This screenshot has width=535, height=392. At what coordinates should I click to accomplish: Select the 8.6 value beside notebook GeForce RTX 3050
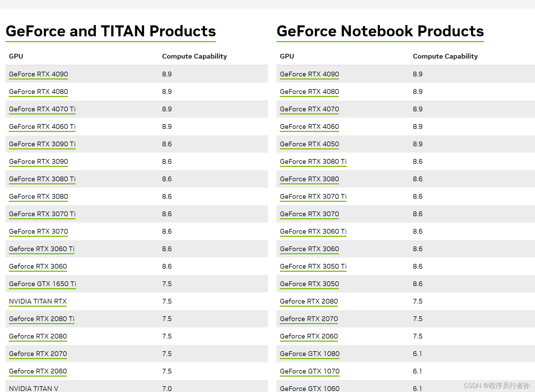tap(418, 284)
